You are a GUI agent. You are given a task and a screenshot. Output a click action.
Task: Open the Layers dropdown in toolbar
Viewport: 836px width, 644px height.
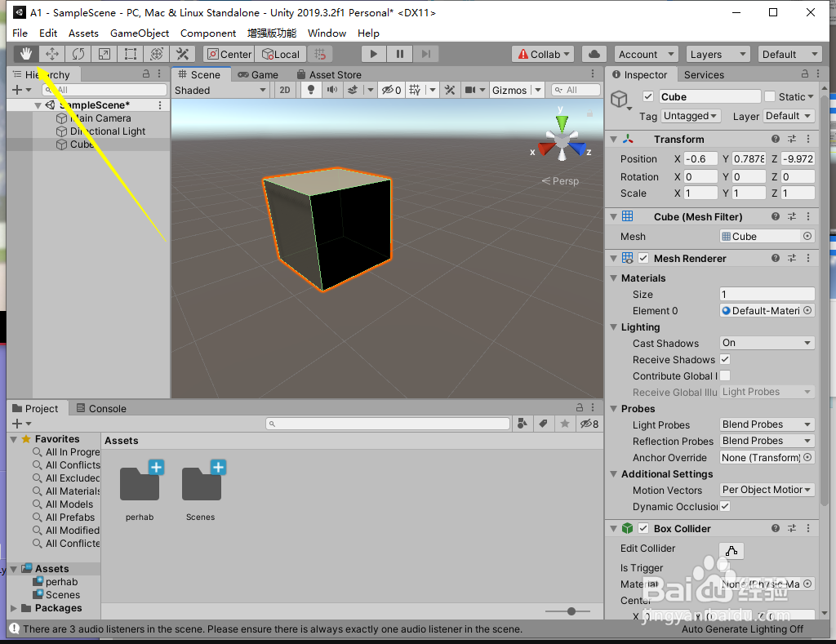coord(718,54)
